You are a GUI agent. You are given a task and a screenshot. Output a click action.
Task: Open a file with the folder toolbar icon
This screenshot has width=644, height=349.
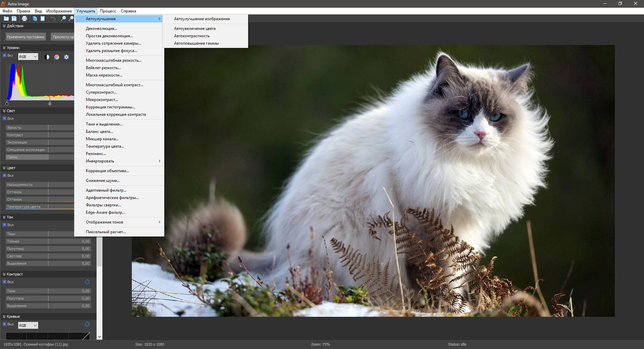pos(6,18)
